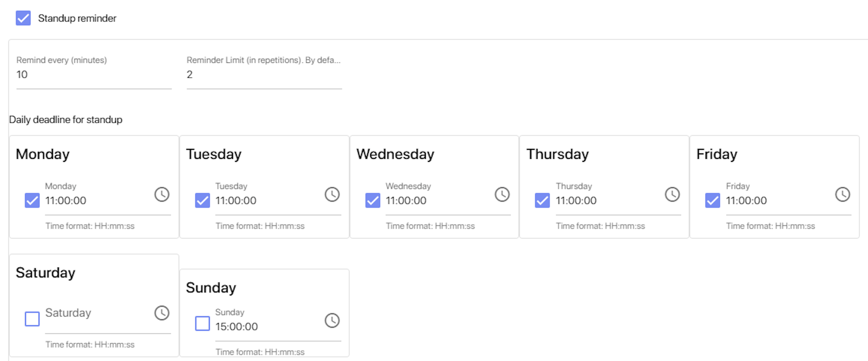
Task: Open the Tuesday time picker clock icon
Action: coord(332,194)
